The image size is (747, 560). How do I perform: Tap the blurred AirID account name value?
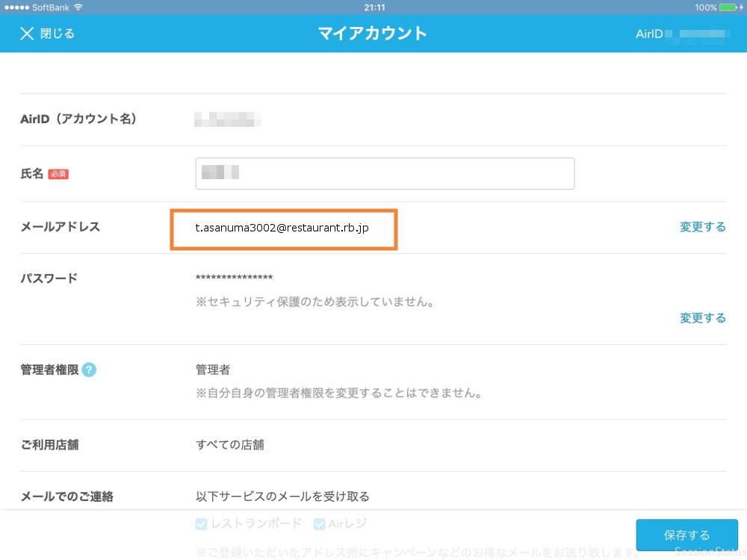(x=228, y=119)
